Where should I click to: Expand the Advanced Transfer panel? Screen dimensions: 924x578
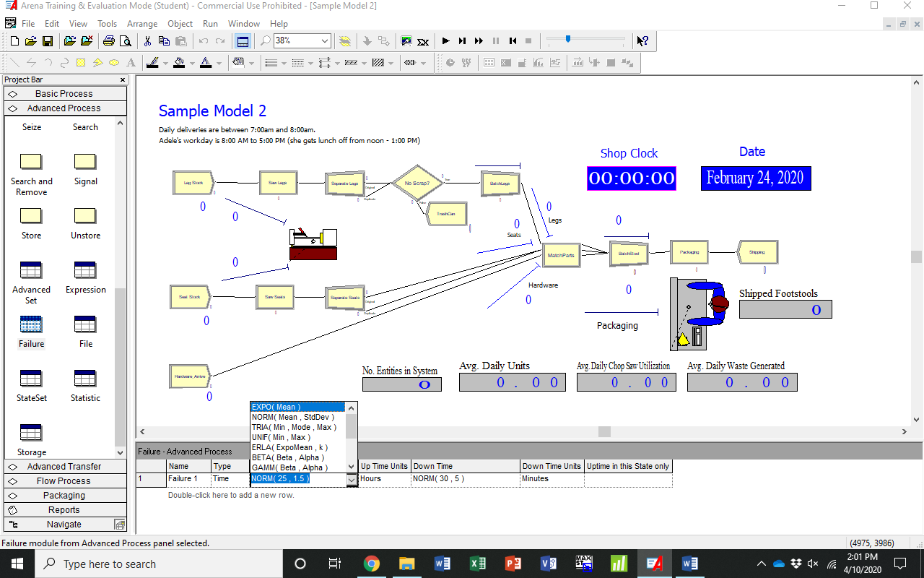coord(65,467)
